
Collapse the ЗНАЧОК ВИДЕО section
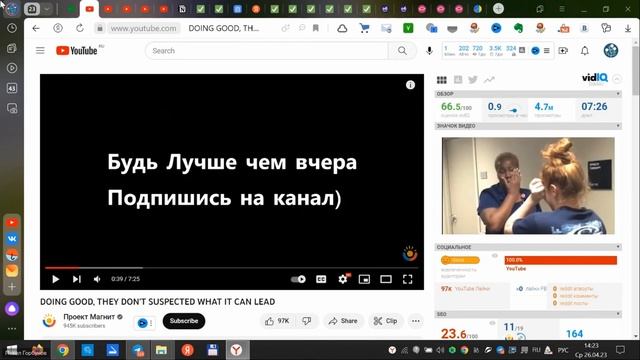(x=618, y=126)
